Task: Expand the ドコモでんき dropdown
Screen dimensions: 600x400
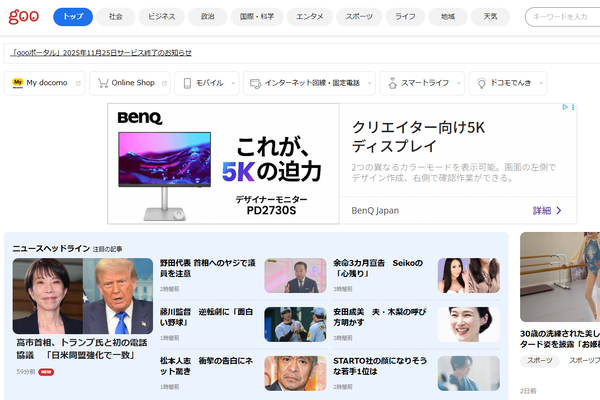Action: coord(508,83)
